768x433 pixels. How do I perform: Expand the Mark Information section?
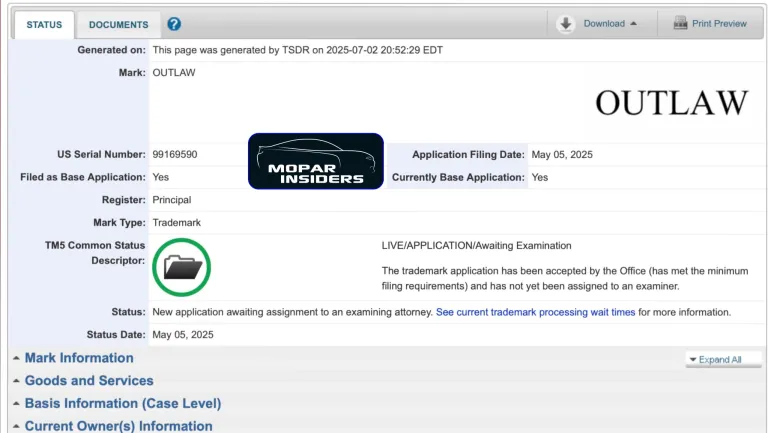pos(78,358)
